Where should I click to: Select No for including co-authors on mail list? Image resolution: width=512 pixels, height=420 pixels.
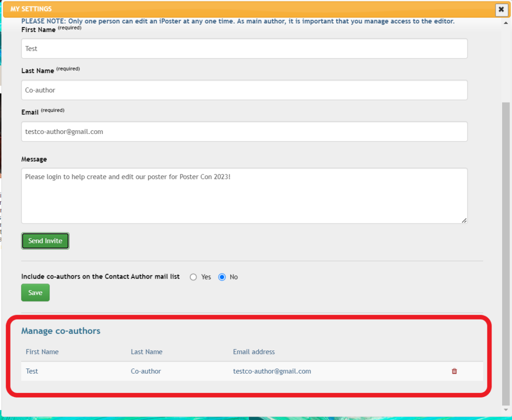(220, 276)
